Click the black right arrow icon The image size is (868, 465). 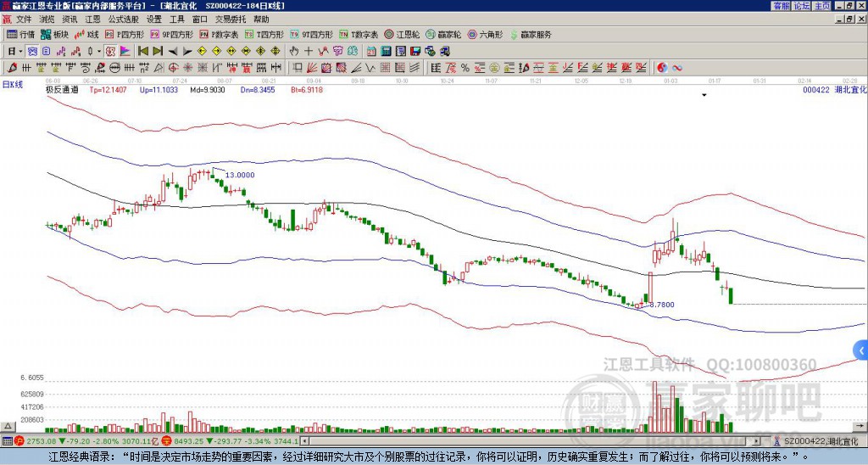point(187,52)
